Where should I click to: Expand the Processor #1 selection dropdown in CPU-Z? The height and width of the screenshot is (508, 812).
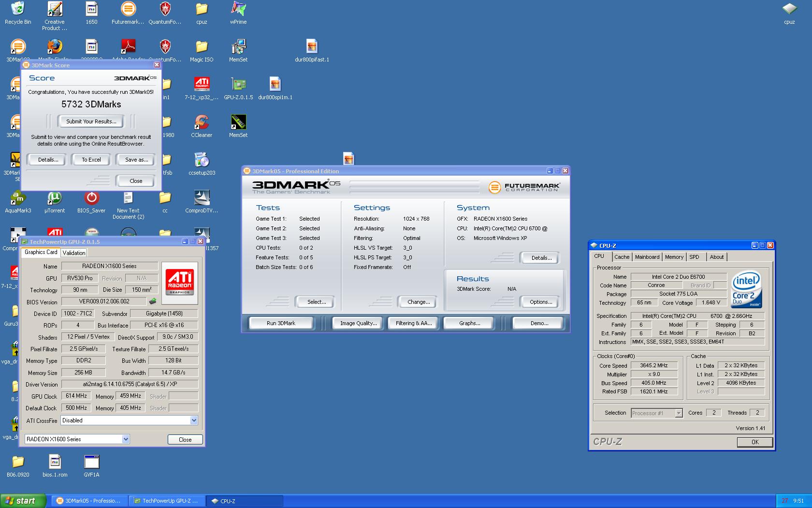click(x=679, y=413)
